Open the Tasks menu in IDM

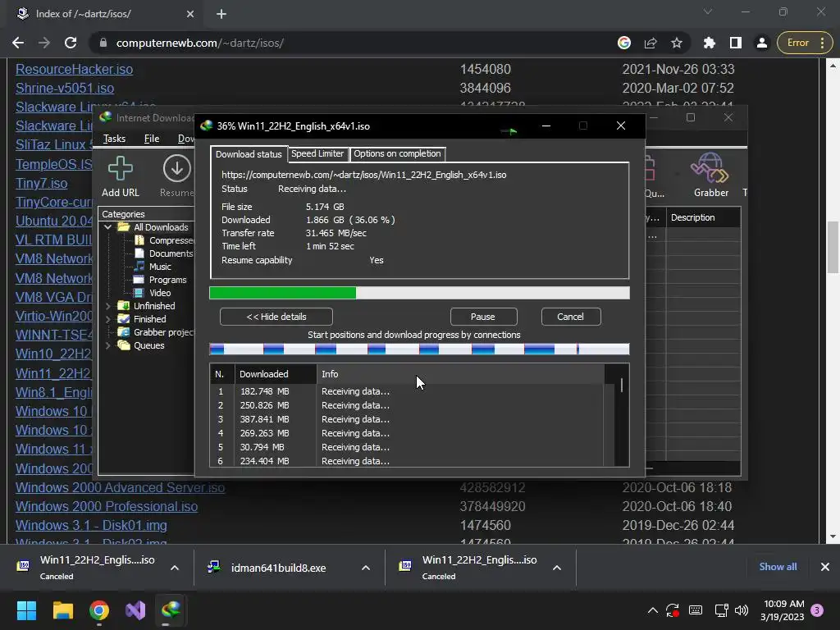click(114, 139)
